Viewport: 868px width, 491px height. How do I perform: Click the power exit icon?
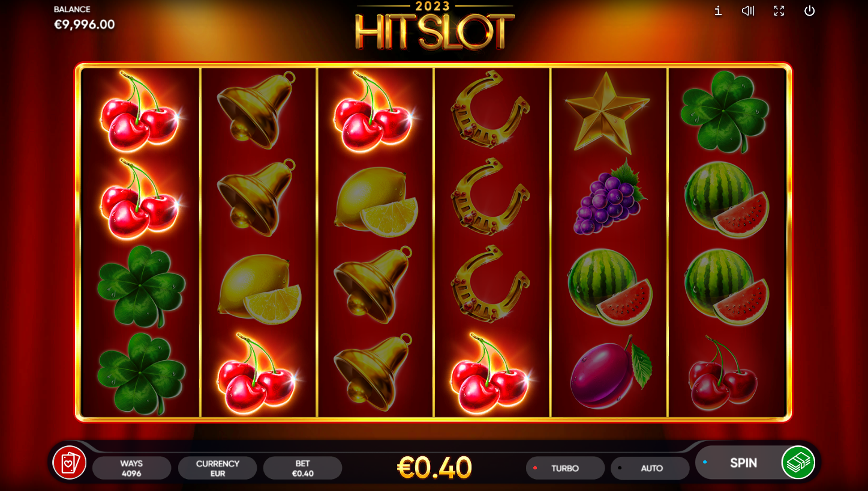pyautogui.click(x=809, y=11)
